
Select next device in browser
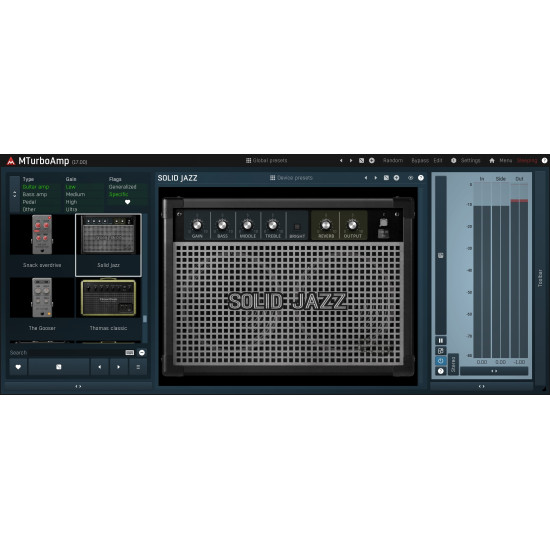pyautogui.click(x=119, y=367)
